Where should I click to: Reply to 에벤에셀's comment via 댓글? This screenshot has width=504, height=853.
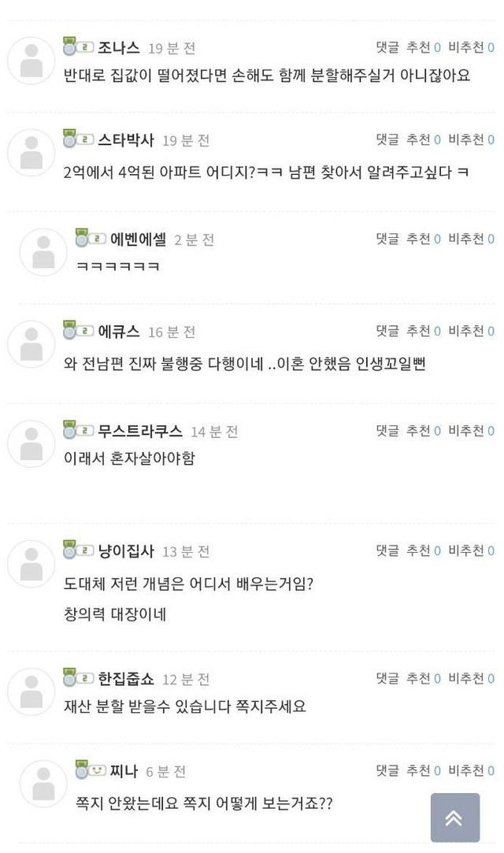(x=387, y=239)
